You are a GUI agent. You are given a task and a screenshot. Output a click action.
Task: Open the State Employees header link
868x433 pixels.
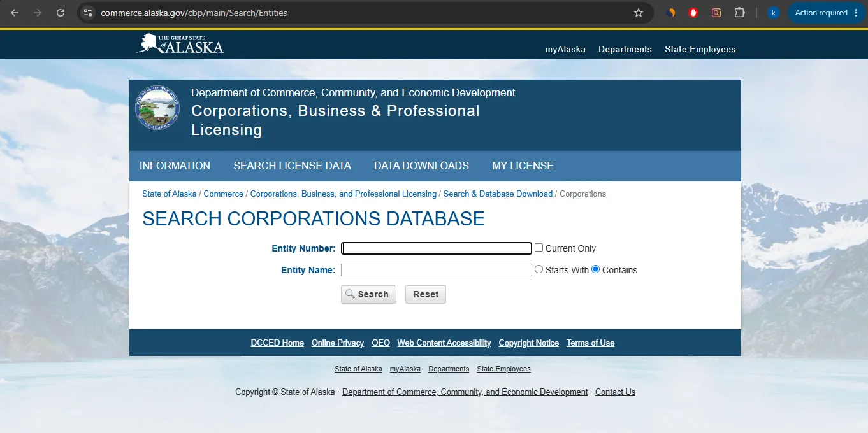click(700, 49)
